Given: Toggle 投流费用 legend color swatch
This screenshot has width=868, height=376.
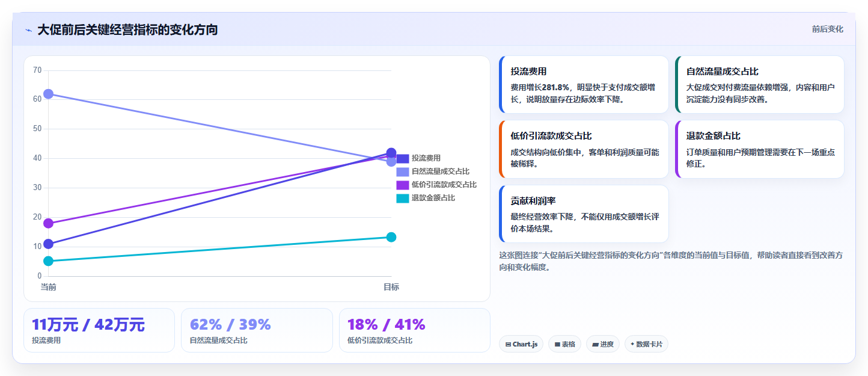Looking at the screenshot, I should (x=403, y=158).
